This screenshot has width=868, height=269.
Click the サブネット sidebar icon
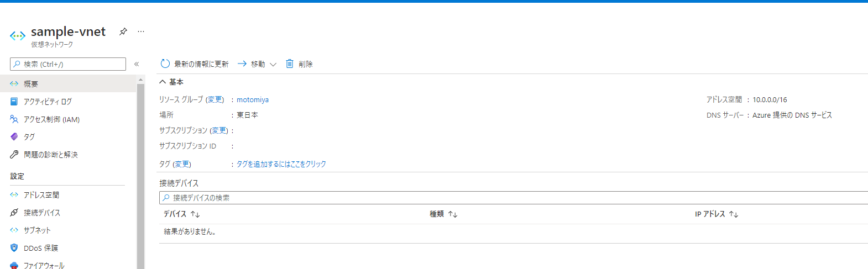14,230
